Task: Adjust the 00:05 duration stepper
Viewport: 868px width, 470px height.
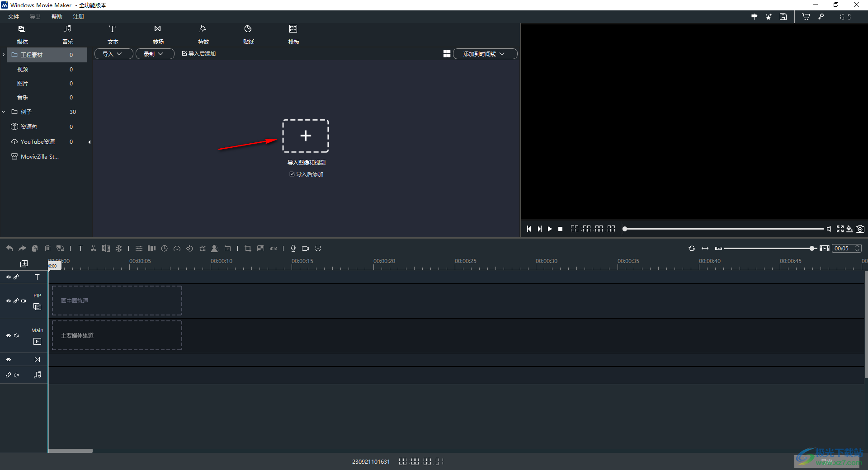Action: 857,249
